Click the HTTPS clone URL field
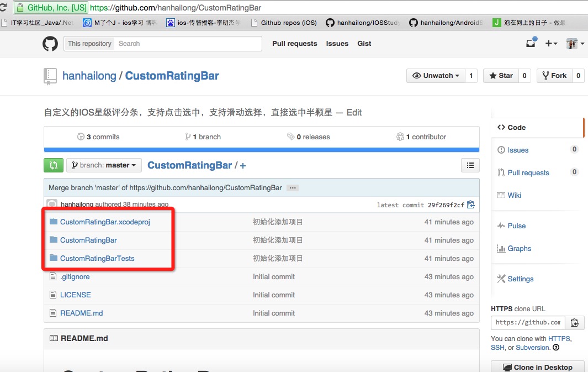Image resolution: width=588 pixels, height=372 pixels. (x=528, y=322)
